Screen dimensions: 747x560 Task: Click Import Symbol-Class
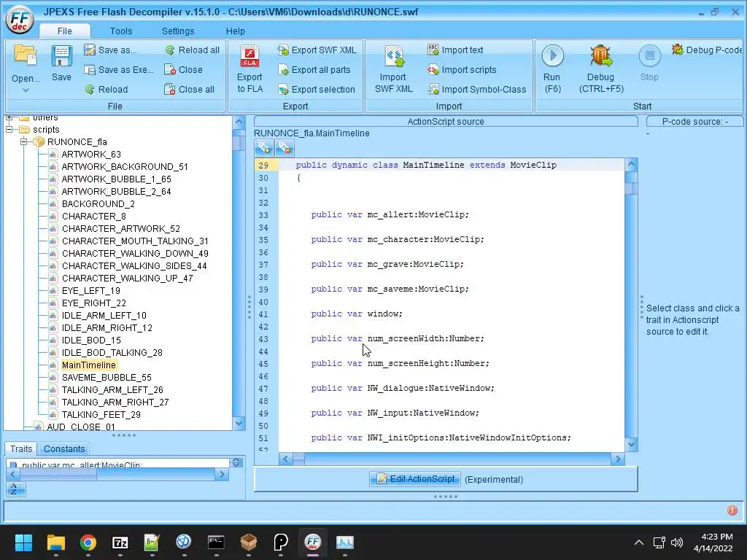click(477, 89)
